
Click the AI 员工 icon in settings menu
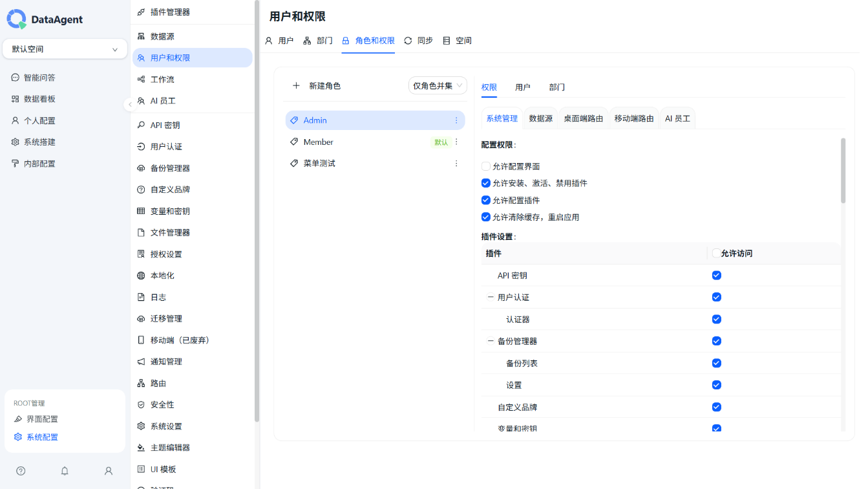(141, 101)
